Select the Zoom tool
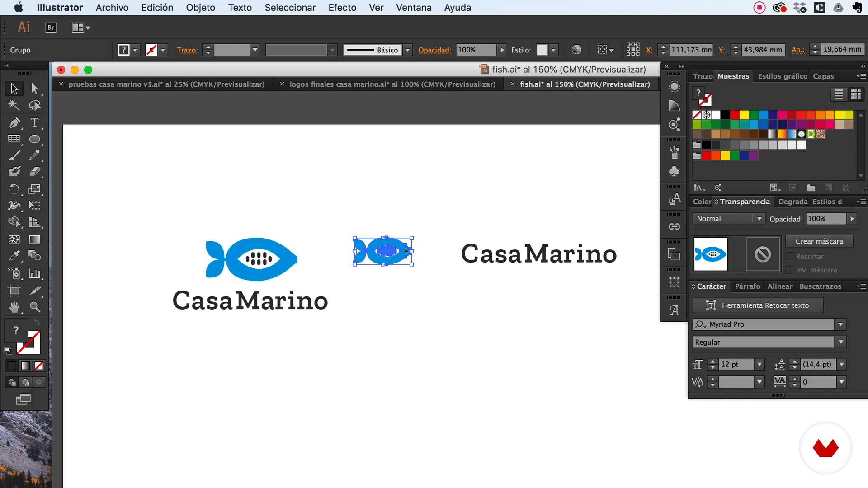868x488 pixels. click(35, 307)
